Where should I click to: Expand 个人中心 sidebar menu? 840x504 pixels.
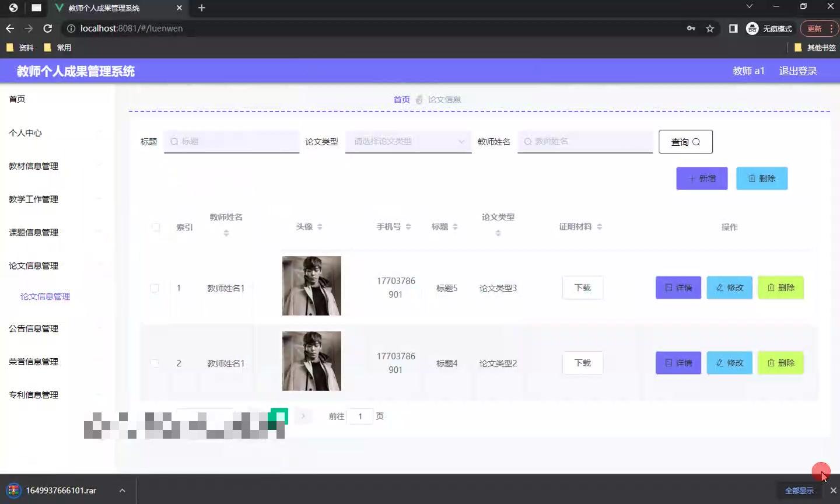tap(57, 133)
